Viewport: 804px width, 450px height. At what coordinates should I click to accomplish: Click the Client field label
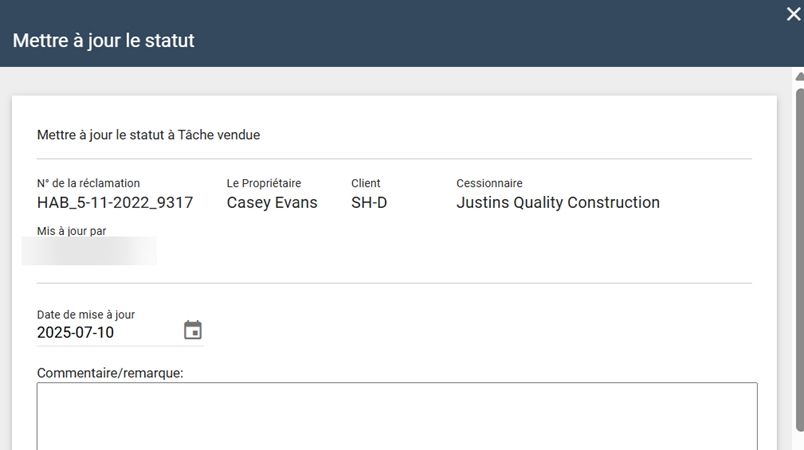(366, 184)
